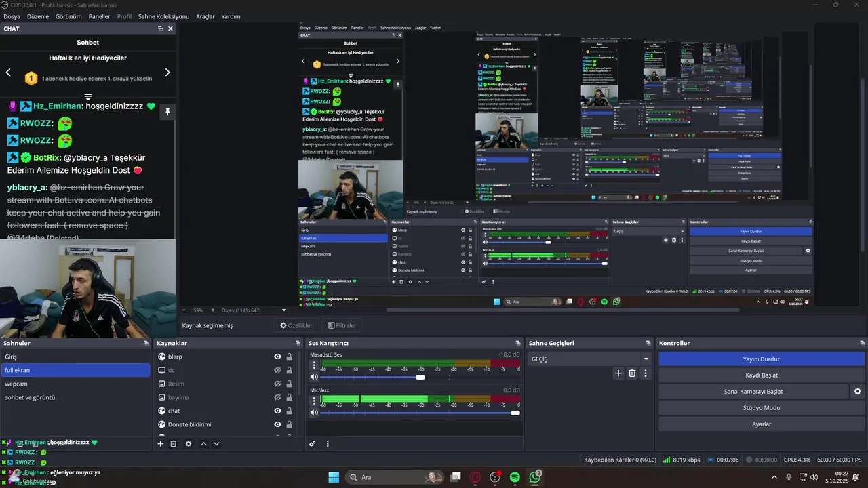Click the pin icon on the pinned chat message

[167, 112]
